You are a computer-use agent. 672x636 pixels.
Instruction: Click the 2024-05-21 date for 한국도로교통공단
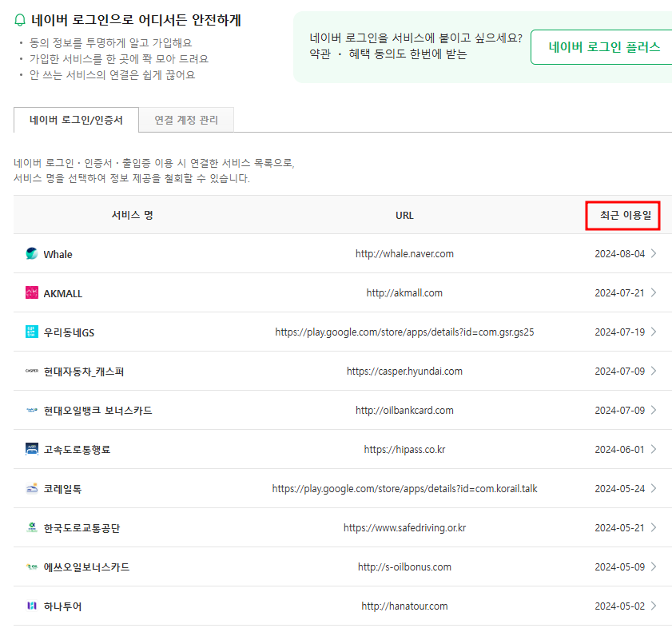pos(620,527)
